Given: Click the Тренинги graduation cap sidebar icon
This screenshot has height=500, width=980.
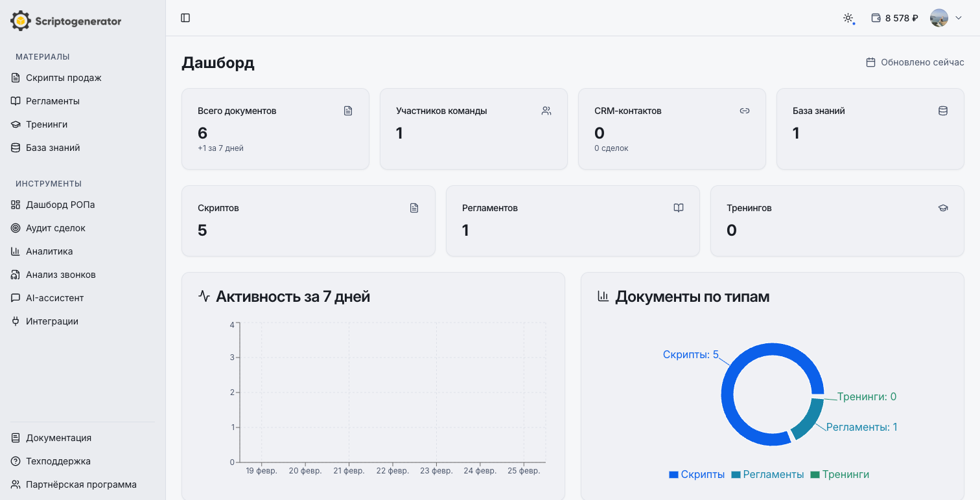Looking at the screenshot, I should 16,124.
